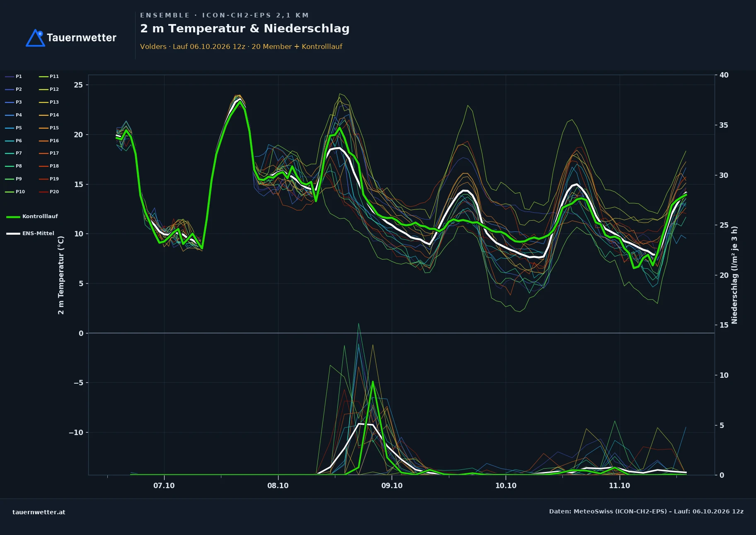Screen dimensions: 756x535
Task: Select the P20 legend entry
Action: (x=49, y=192)
